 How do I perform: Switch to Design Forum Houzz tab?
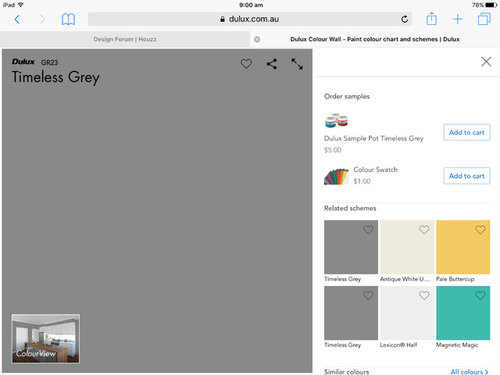[125, 39]
